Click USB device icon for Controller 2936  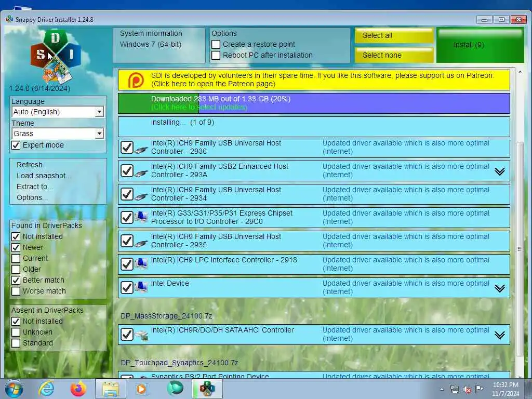(x=141, y=150)
